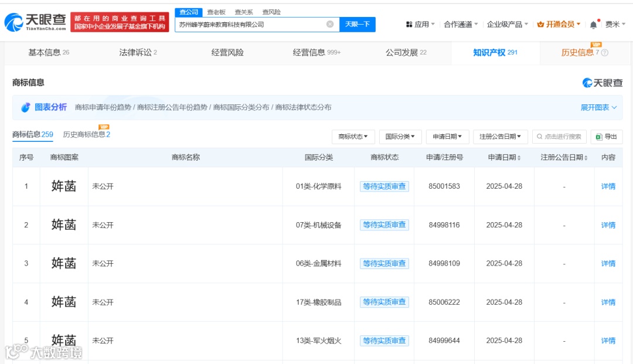Click the TianYanCha logo icon
This screenshot has height=364, width=633.
pos(14,22)
